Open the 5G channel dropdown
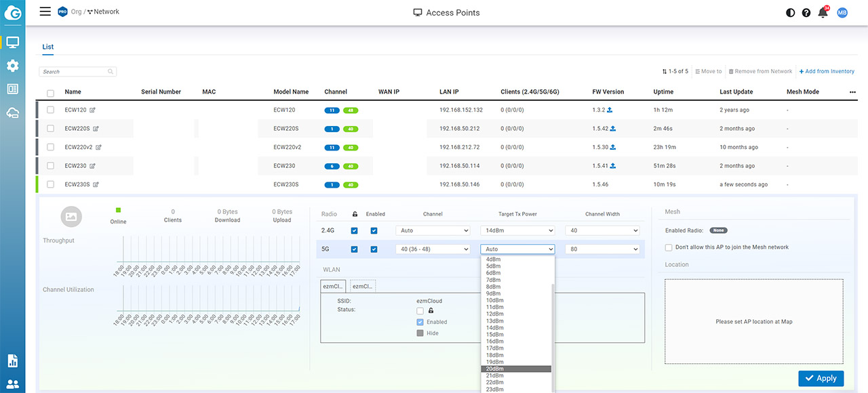The height and width of the screenshot is (393, 868). (432, 249)
